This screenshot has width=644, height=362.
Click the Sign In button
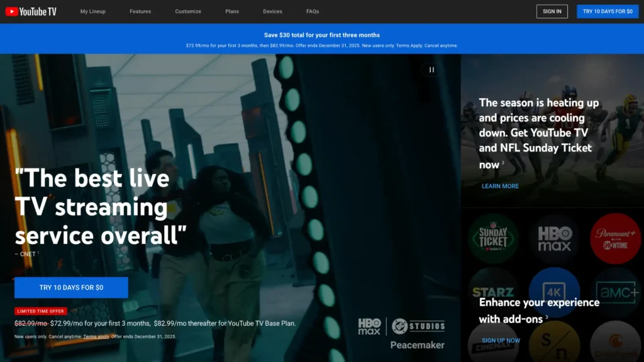tap(552, 11)
